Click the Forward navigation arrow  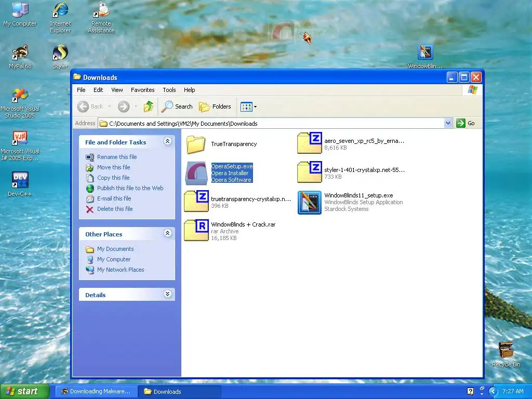tap(124, 107)
